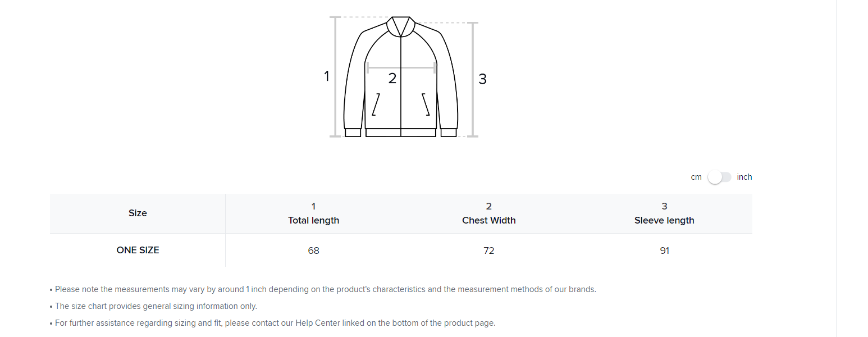Viewport: 868px width, 337px height.
Task: Select the inch unit label
Action: click(x=744, y=177)
